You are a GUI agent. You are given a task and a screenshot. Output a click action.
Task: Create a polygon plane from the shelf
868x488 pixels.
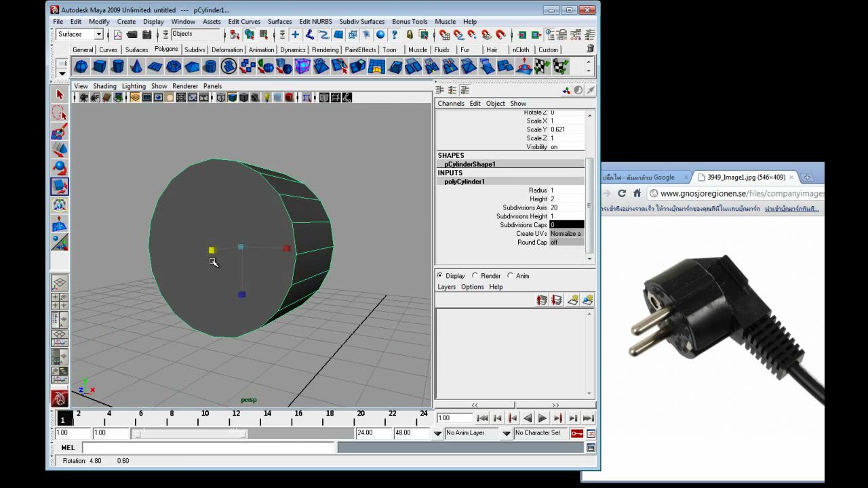[x=155, y=66]
